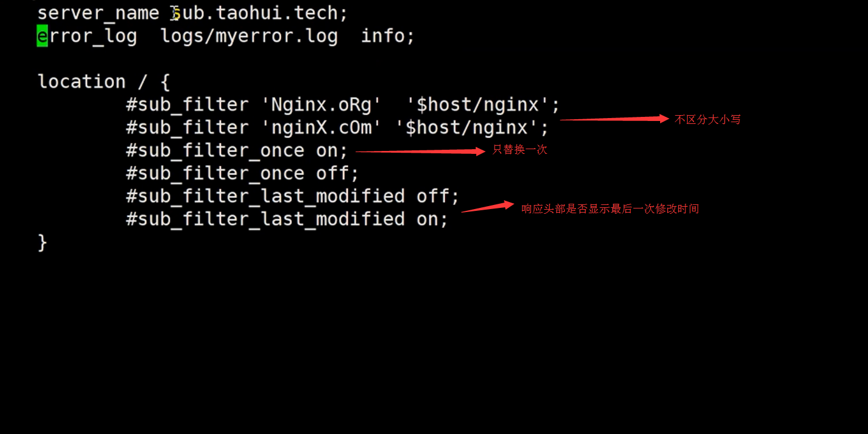Viewport: 868px width, 434px height.
Task: Click the 只替换一次 annotation text
Action: pos(520,150)
